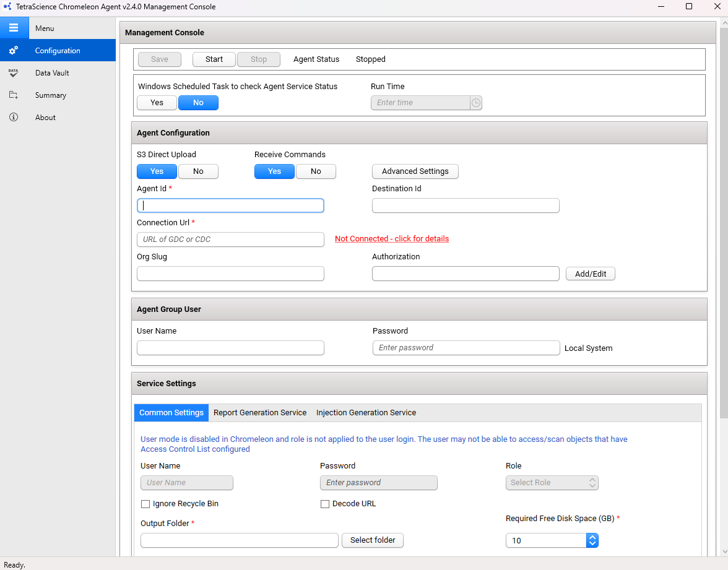Click the Configuration gears icon
Image resolution: width=728 pixels, height=570 pixels.
coord(14,50)
